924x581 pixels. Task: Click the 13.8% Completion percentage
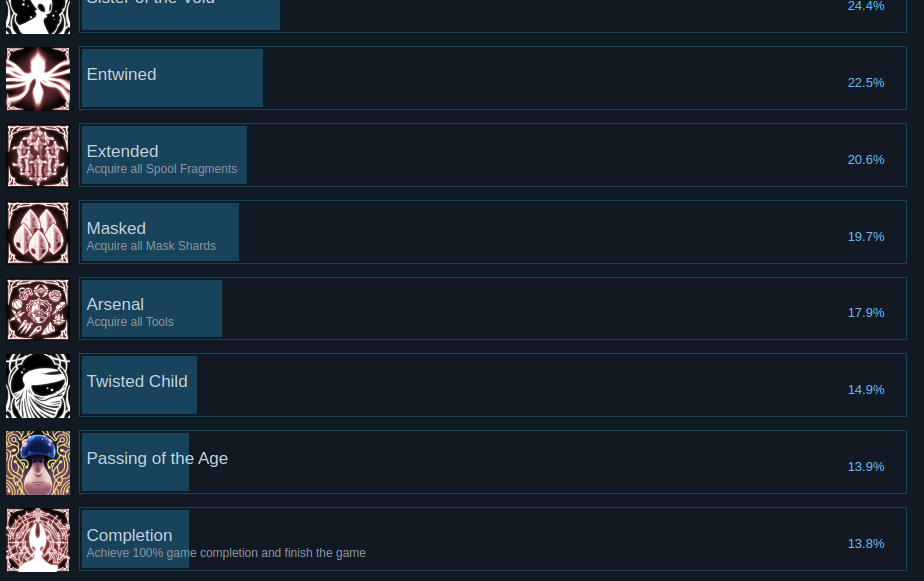tap(866, 544)
